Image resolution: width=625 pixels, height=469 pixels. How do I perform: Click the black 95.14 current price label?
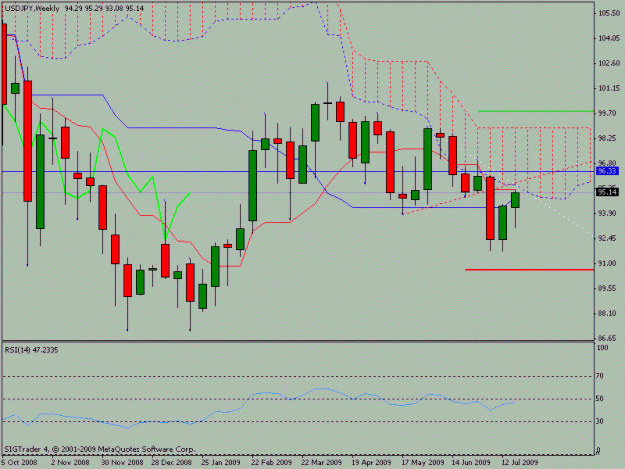607,192
